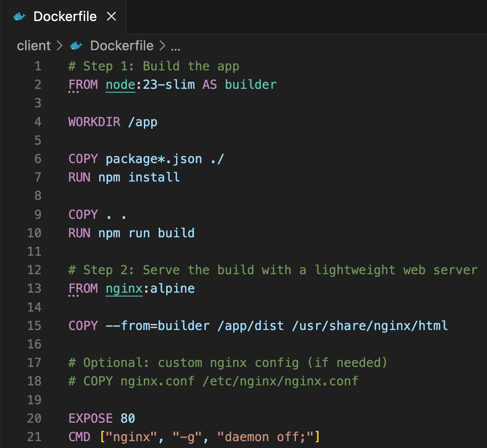487x448 pixels.
Task: Click the Docker whale icon in the breadcrumb bar
Action: (x=75, y=45)
